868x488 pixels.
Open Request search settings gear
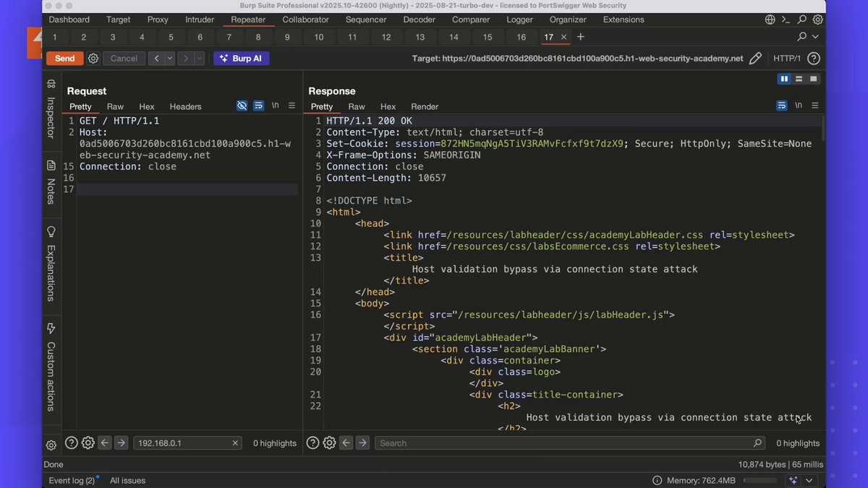(x=88, y=443)
